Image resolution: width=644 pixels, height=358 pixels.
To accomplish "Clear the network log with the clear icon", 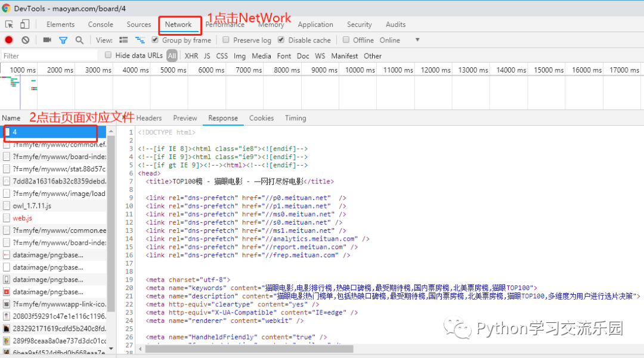I will pos(26,40).
